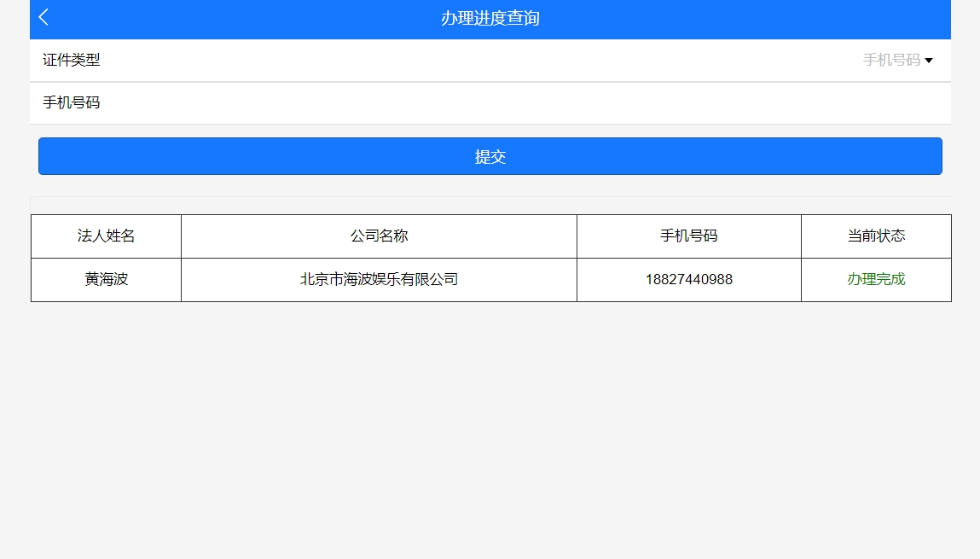This screenshot has height=559, width=980.
Task: Click the 法人姓名 column header
Action: click(106, 236)
